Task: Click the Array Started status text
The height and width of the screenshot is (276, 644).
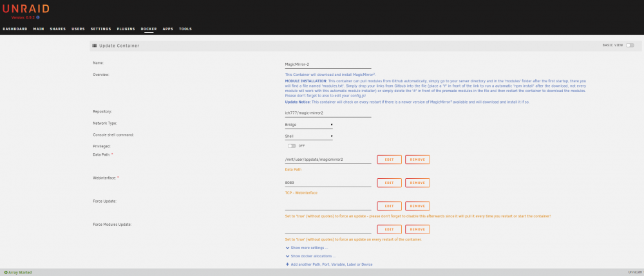Action: tap(20, 272)
